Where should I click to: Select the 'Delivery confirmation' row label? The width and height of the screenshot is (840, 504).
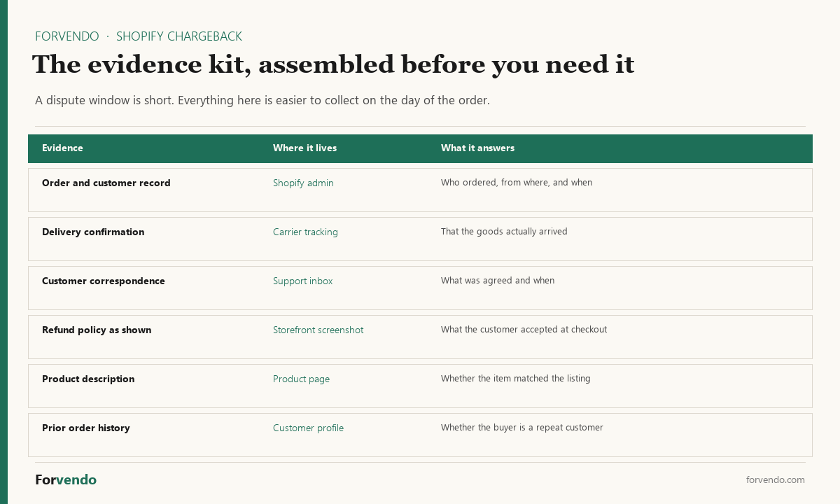point(93,232)
